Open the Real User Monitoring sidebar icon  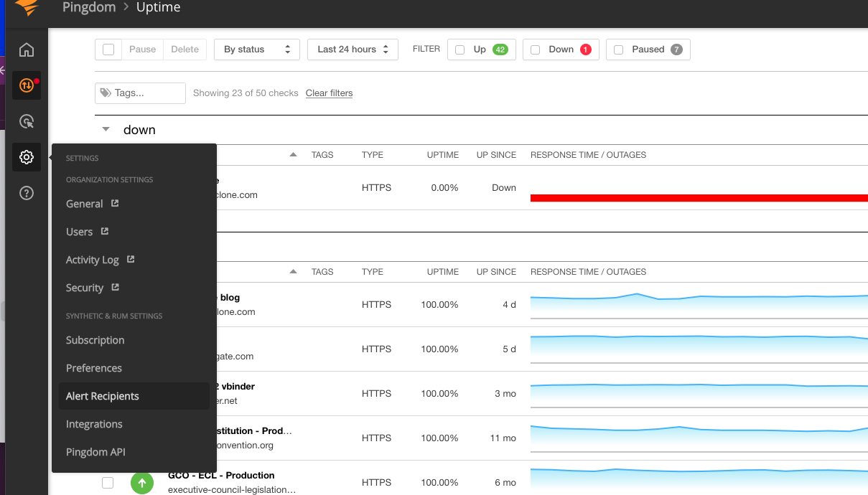pos(27,121)
